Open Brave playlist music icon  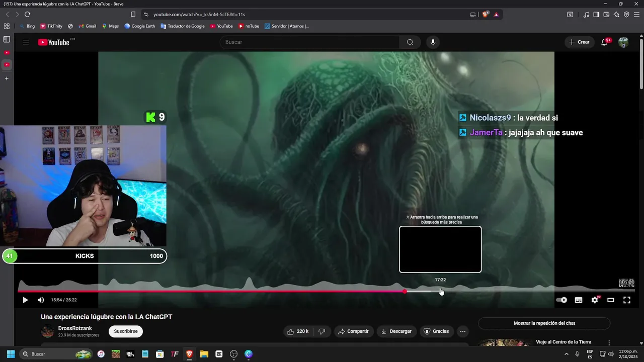point(586,15)
